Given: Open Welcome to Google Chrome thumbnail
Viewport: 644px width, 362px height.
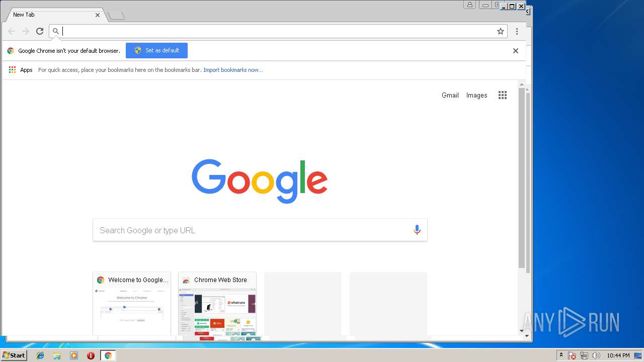Looking at the screenshot, I should (x=132, y=304).
